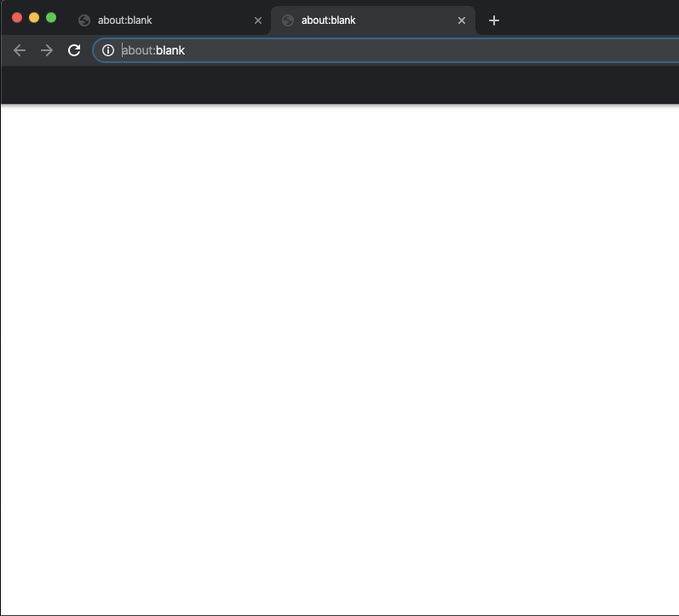Close the second active about:blank tab
Screen dimensions: 679x616
click(462, 20)
